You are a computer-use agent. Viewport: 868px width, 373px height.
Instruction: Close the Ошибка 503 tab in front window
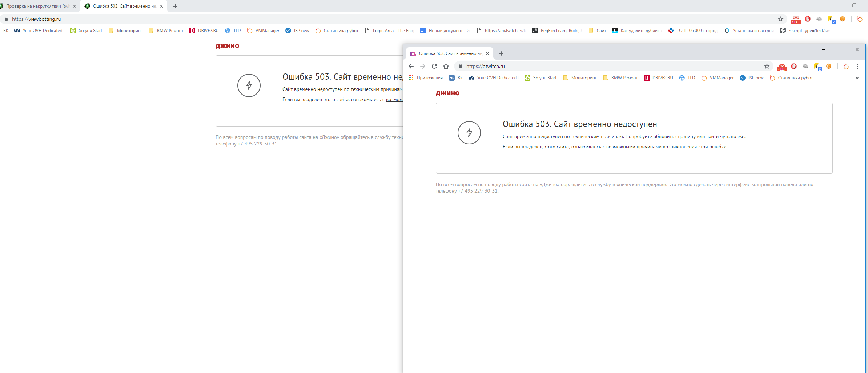click(487, 53)
